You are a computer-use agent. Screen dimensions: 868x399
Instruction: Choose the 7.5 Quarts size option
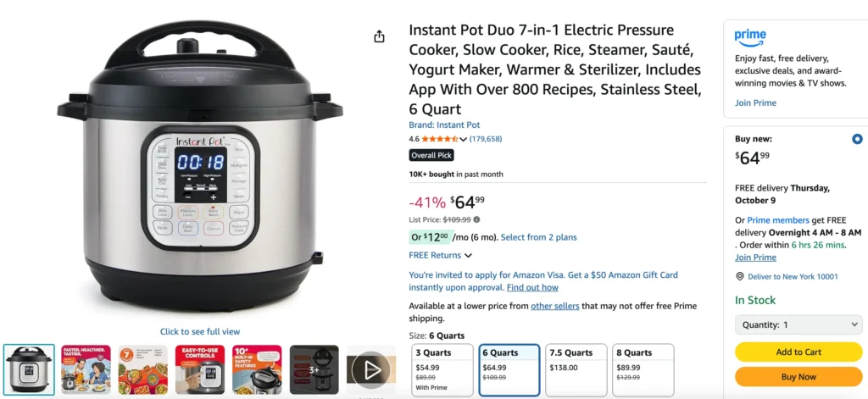[x=576, y=369]
